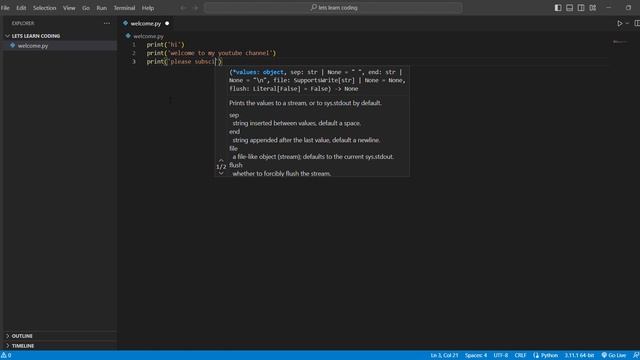Click line number 1 in the gutter

pos(133,44)
